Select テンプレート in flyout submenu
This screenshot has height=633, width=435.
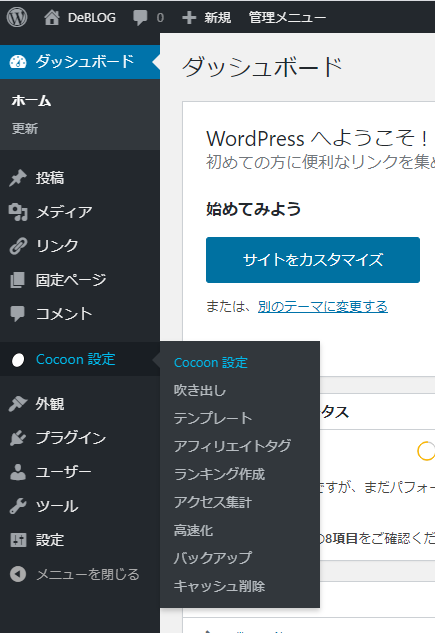coord(213,418)
